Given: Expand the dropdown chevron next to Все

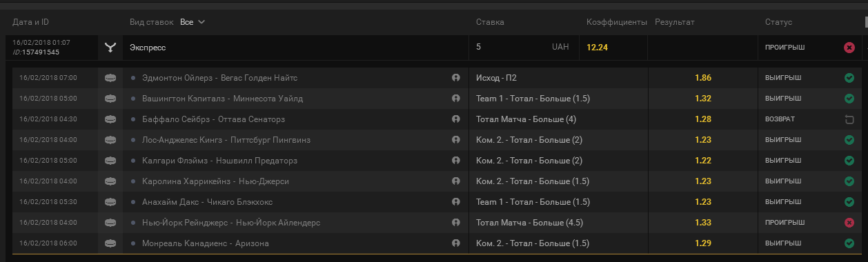Looking at the screenshot, I should [201, 22].
